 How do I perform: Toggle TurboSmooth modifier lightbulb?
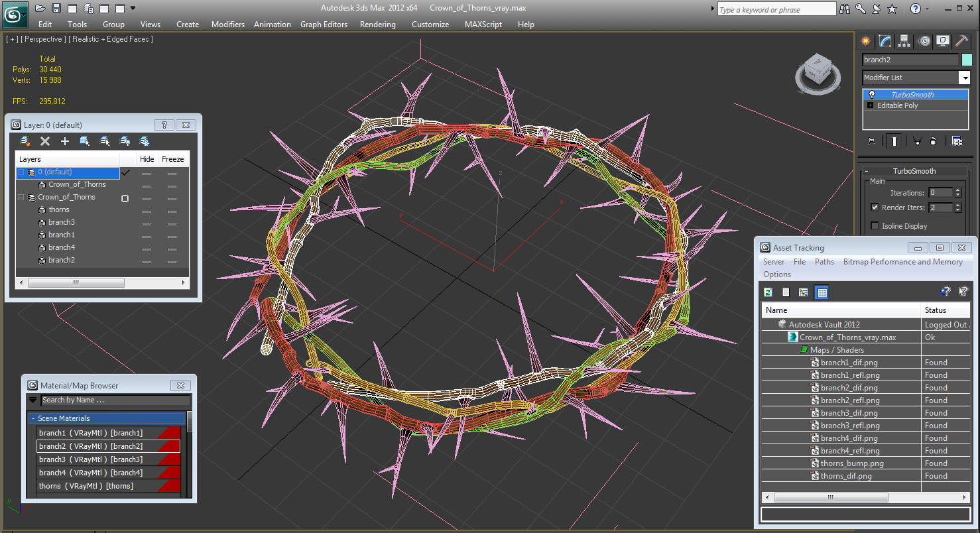pos(872,95)
